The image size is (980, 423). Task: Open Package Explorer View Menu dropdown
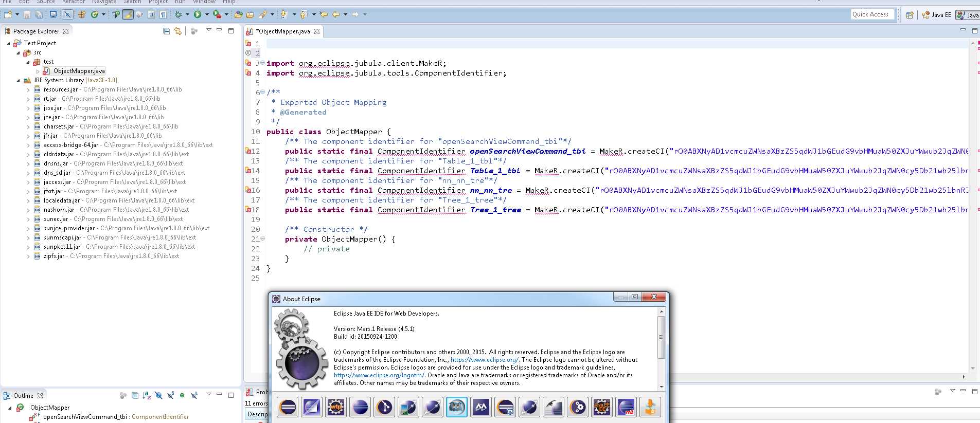click(x=209, y=30)
